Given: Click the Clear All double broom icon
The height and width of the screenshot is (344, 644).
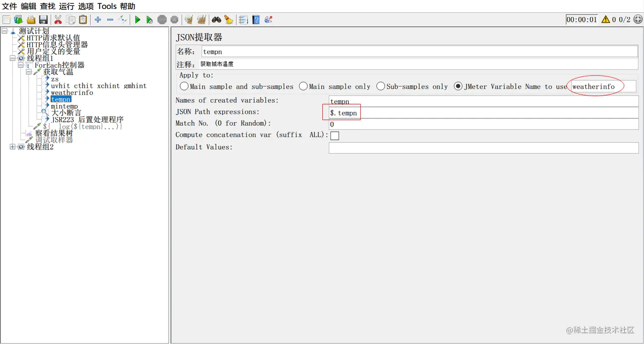Looking at the screenshot, I should (x=201, y=20).
